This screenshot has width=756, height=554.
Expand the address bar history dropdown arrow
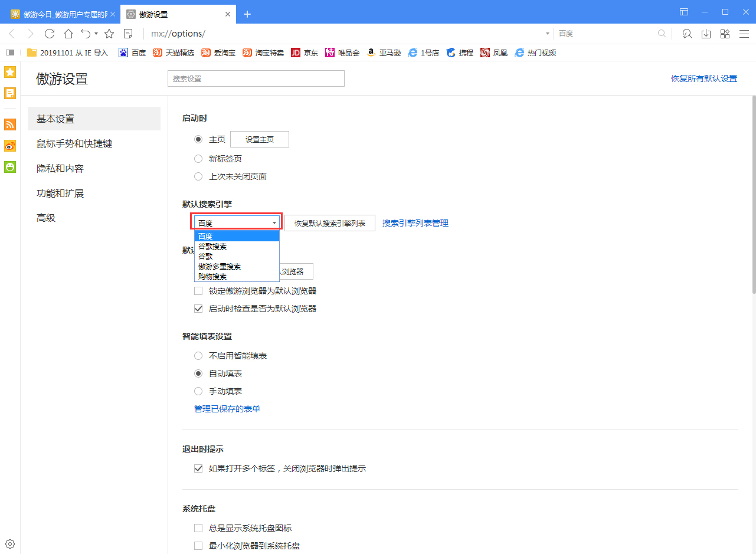[x=548, y=34]
